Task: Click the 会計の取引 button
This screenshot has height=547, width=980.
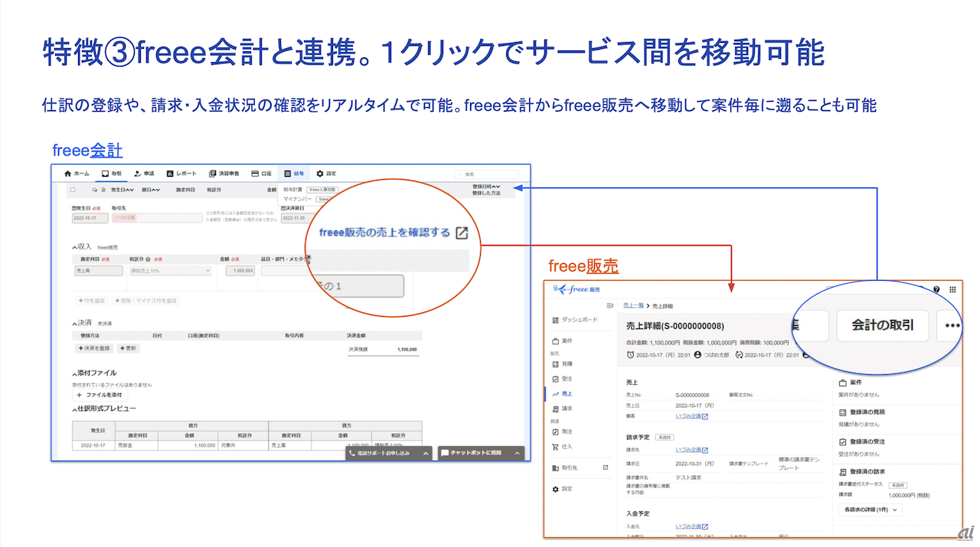Action: (881, 325)
